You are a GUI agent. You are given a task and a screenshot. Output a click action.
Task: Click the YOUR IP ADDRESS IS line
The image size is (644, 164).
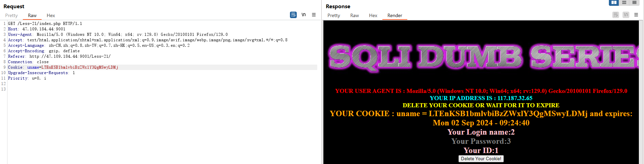click(481, 98)
